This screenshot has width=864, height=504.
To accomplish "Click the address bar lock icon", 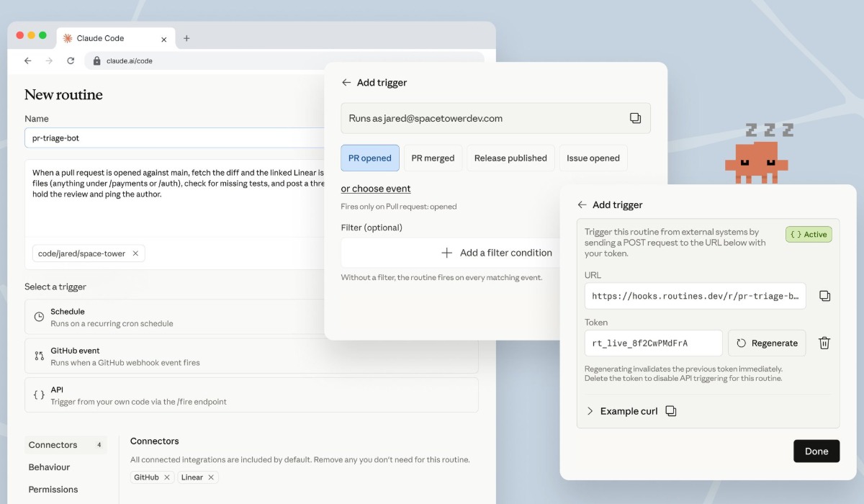I will click(x=97, y=60).
